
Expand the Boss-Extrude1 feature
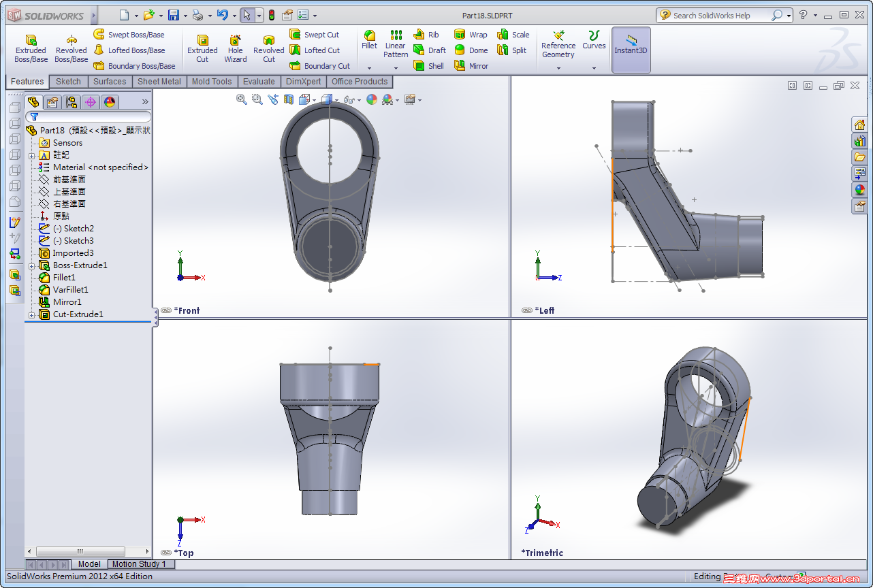click(x=32, y=265)
